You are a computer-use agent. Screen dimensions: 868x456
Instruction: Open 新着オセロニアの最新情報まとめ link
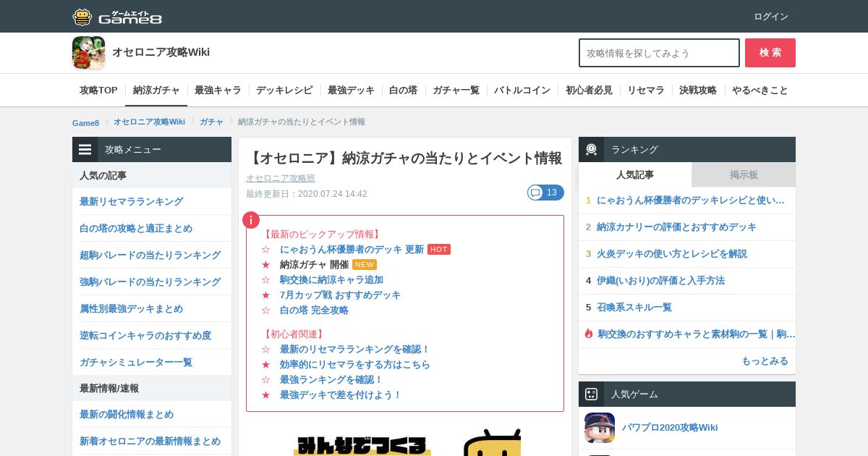(x=150, y=441)
